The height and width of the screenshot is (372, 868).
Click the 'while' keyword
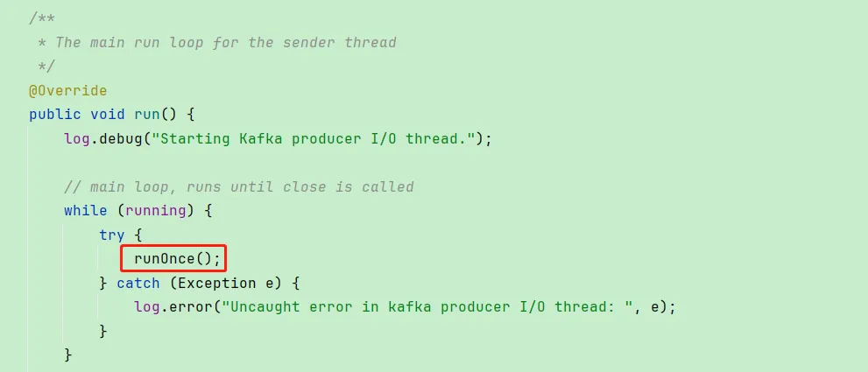85,210
